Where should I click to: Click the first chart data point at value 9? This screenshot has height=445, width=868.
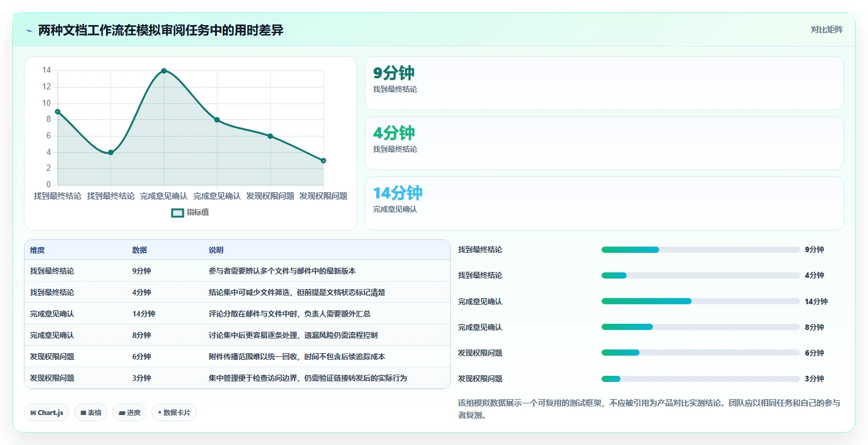click(58, 111)
